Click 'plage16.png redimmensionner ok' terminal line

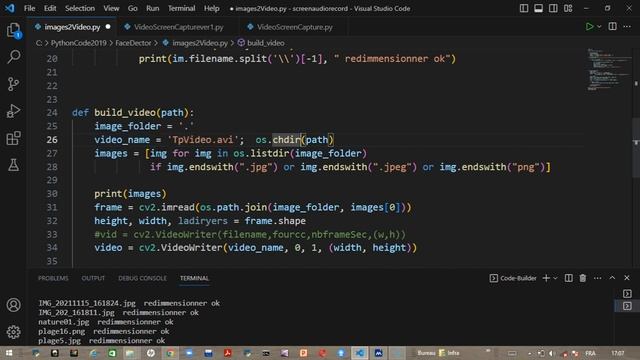click(104, 331)
